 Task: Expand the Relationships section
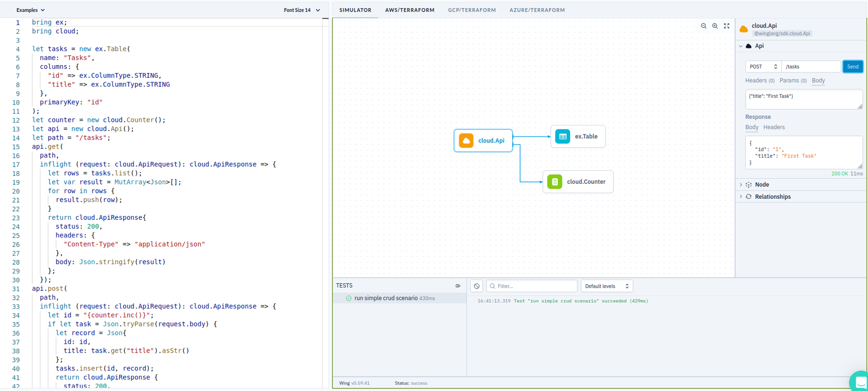pos(773,197)
